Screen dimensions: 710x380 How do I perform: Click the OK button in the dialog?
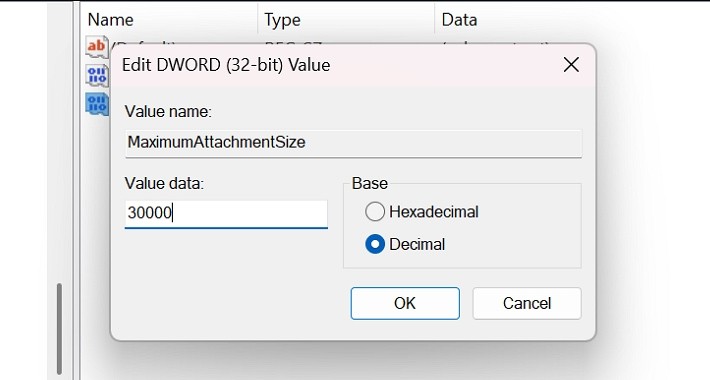tap(405, 303)
